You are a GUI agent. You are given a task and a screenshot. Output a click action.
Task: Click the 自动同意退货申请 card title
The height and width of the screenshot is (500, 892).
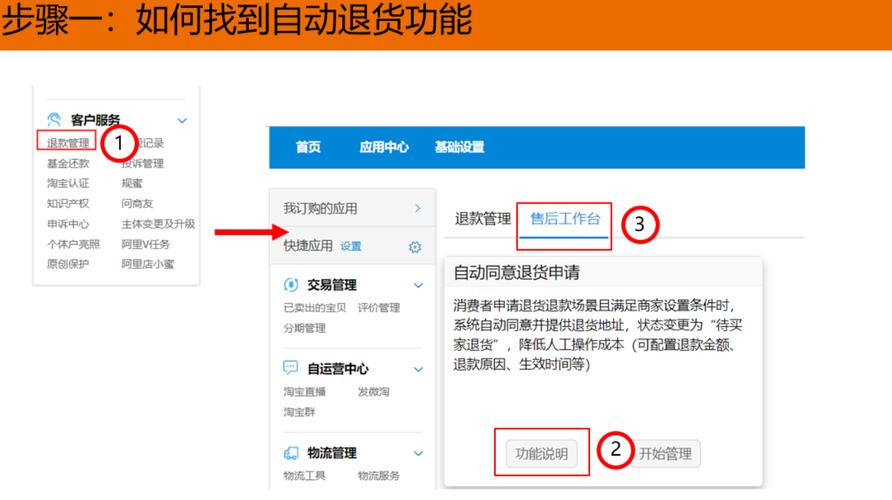tap(517, 272)
